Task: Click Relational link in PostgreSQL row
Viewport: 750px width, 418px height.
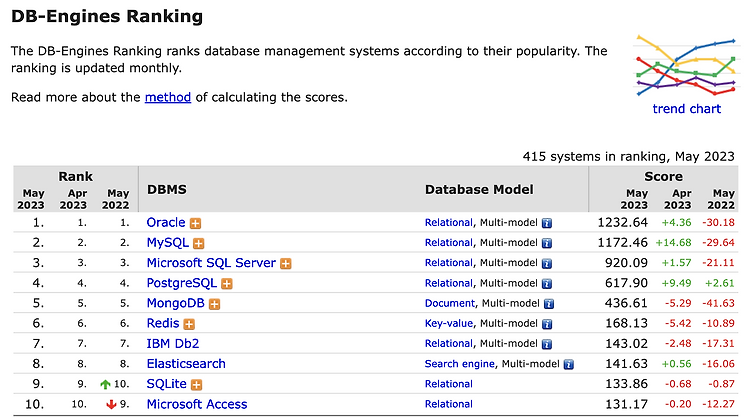Action: tap(449, 283)
